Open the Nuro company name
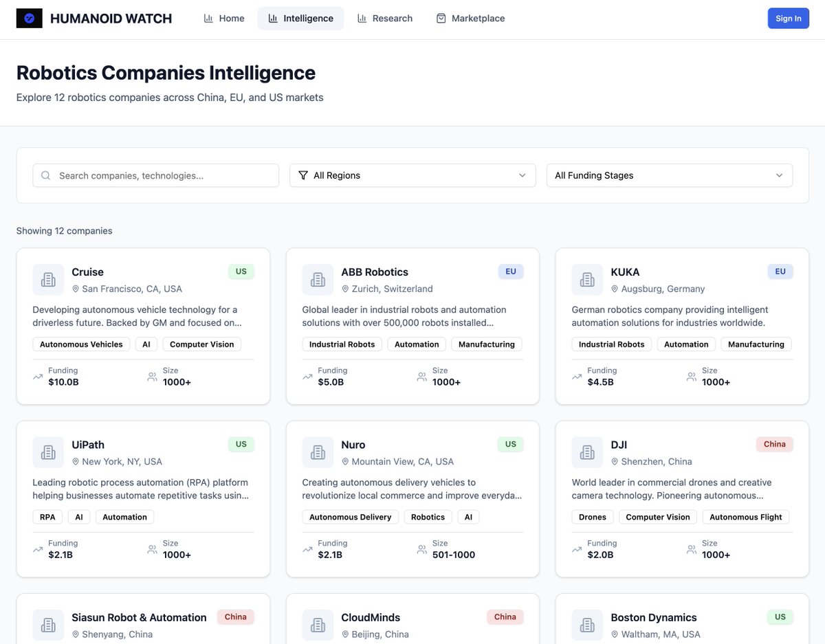This screenshot has height=644, width=825. click(353, 445)
